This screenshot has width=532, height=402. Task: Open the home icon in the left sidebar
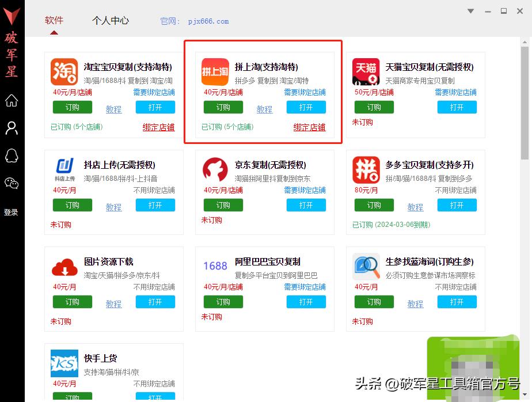tap(12, 100)
